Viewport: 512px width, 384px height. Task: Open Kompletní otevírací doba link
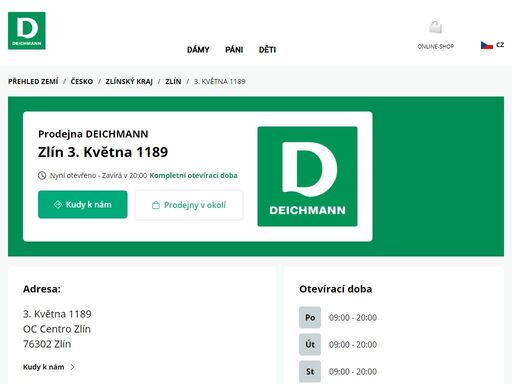point(193,175)
